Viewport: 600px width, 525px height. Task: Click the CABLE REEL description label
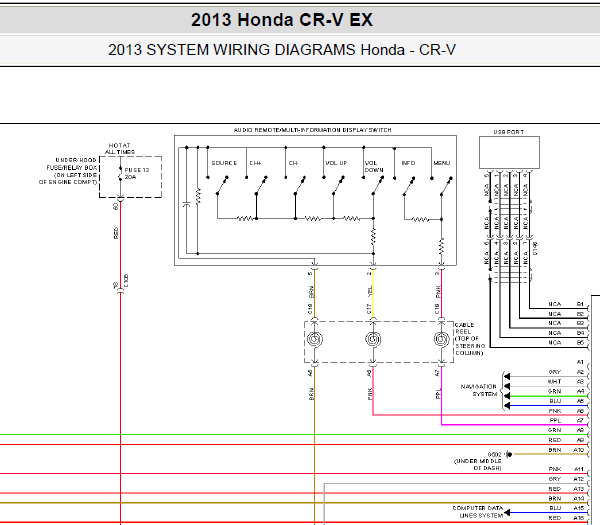(x=470, y=339)
